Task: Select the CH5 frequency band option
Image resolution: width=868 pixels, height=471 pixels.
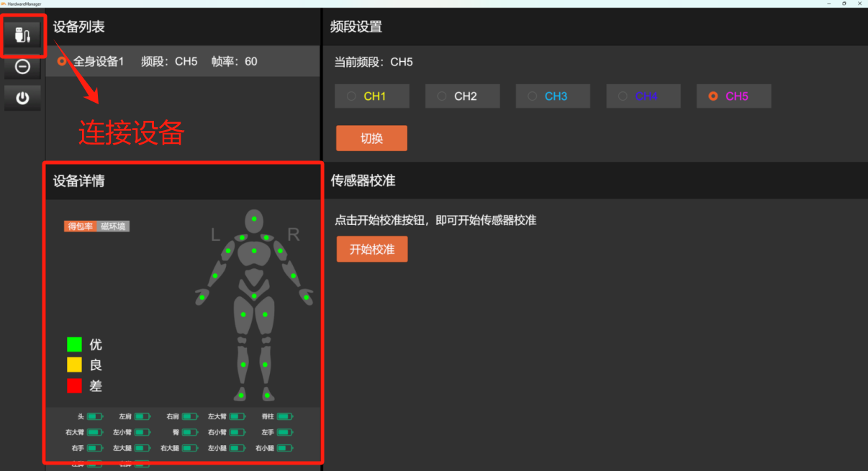Action: tap(733, 96)
